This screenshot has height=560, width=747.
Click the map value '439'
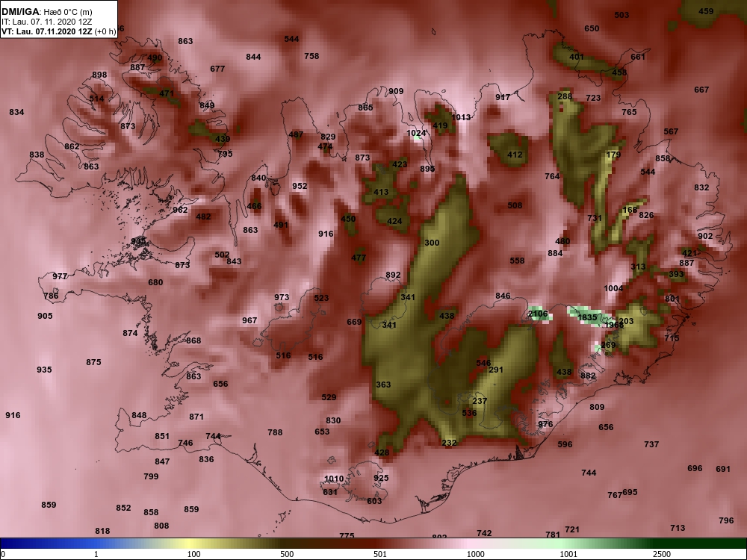click(x=223, y=139)
